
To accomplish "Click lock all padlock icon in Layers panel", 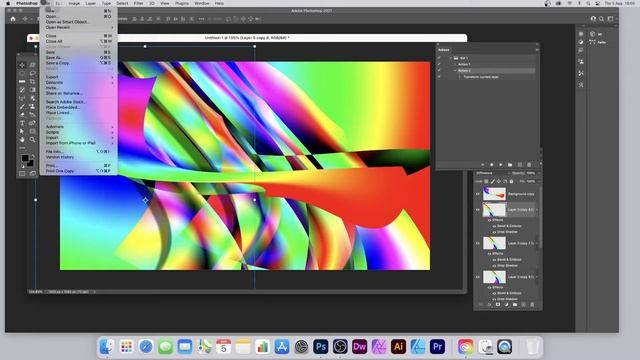I will coord(511,181).
